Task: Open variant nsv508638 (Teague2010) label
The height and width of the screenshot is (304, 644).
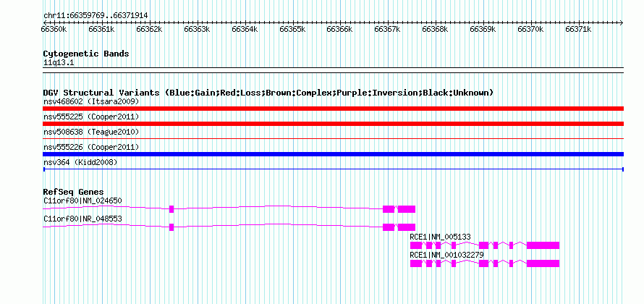Action: pos(91,132)
